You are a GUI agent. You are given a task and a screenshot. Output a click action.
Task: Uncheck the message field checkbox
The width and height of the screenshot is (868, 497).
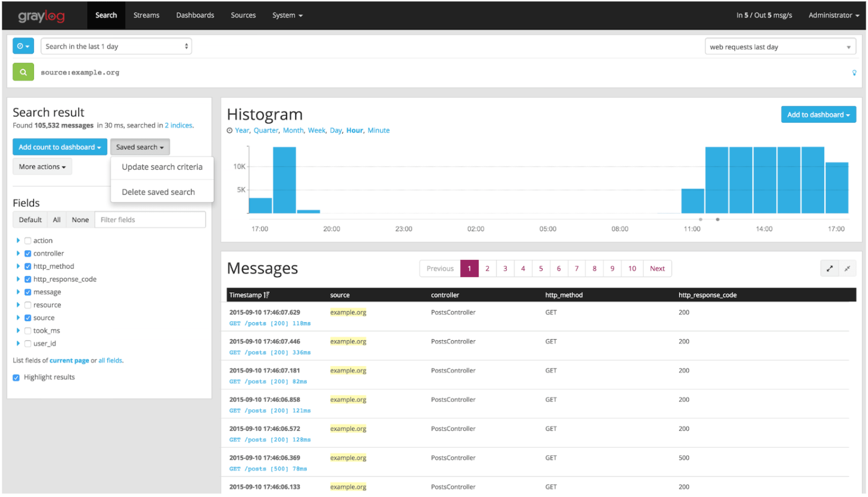pyautogui.click(x=28, y=292)
